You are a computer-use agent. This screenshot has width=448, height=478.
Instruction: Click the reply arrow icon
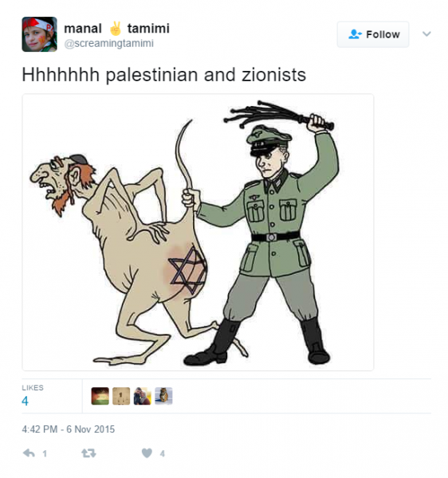pyautogui.click(x=29, y=453)
